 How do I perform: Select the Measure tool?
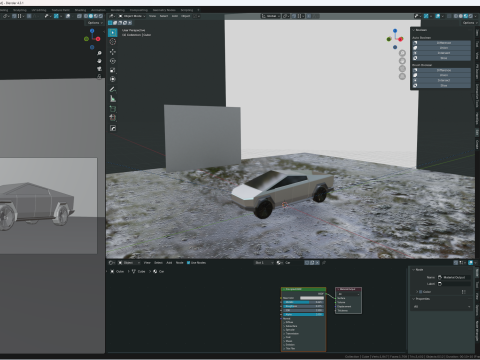point(113,99)
